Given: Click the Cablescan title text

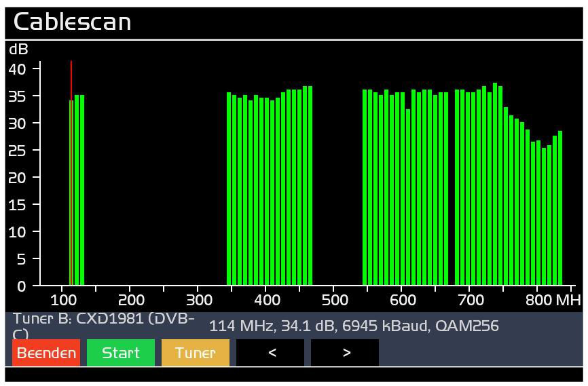Looking at the screenshot, I should click(x=72, y=22).
